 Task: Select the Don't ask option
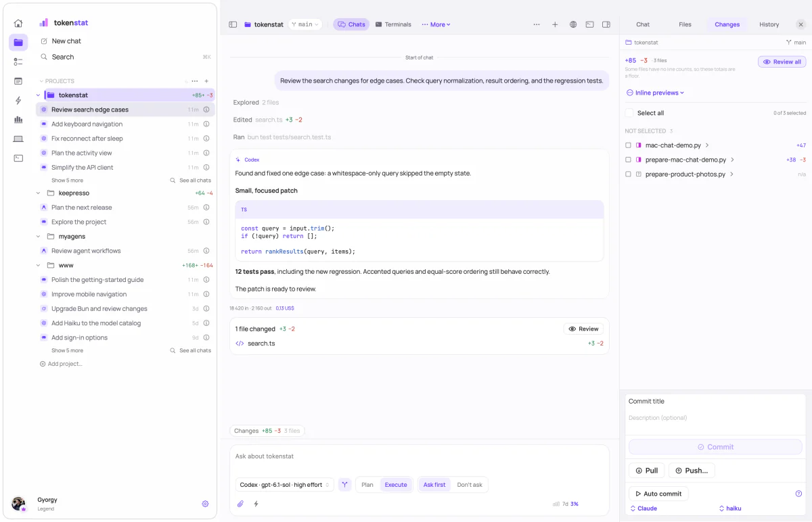(470, 485)
